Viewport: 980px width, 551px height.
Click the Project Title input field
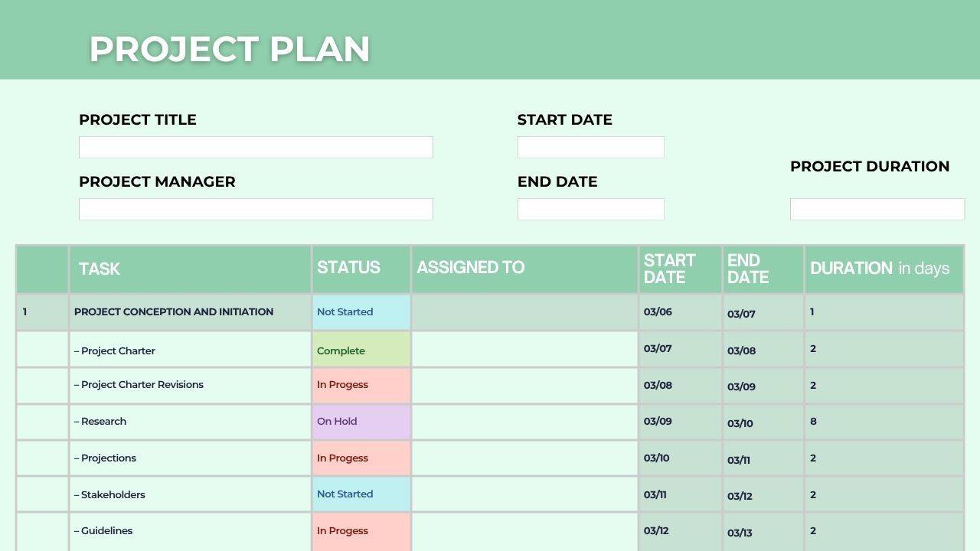256,147
